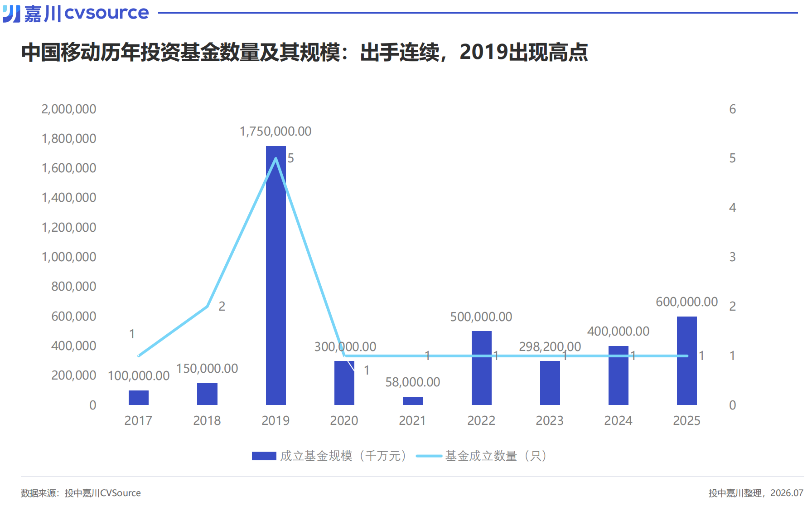This screenshot has width=812, height=507.
Task: Click the right axis value 6
Action: (x=732, y=109)
